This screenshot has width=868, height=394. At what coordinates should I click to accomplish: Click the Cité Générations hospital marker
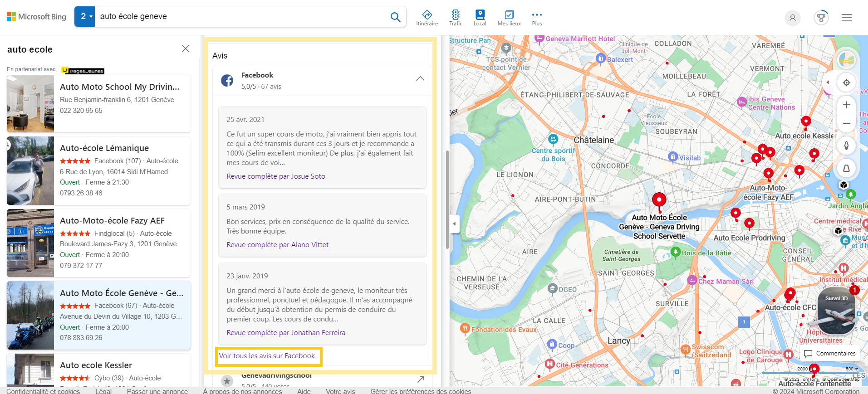click(x=549, y=364)
